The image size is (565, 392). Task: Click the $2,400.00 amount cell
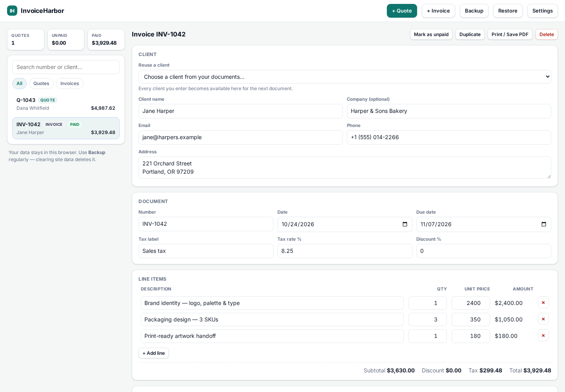pyautogui.click(x=508, y=303)
